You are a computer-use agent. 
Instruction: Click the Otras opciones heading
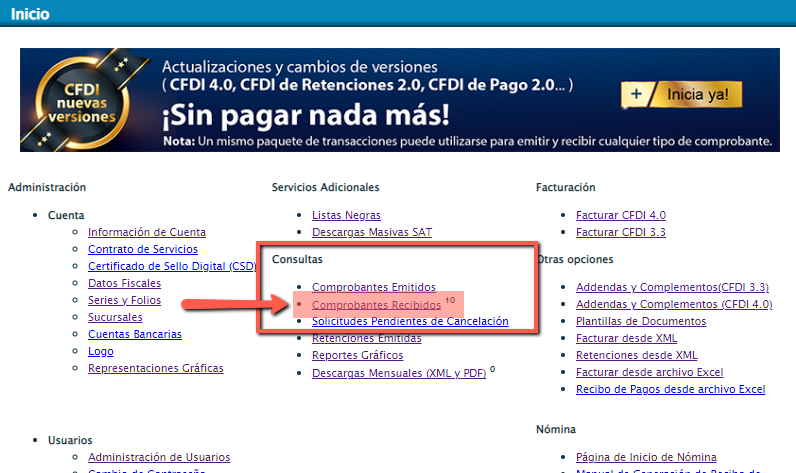576,259
